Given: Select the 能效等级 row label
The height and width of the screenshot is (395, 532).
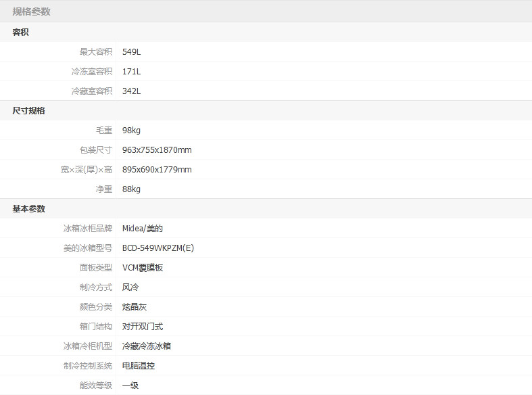Looking at the screenshot, I should (95, 385).
